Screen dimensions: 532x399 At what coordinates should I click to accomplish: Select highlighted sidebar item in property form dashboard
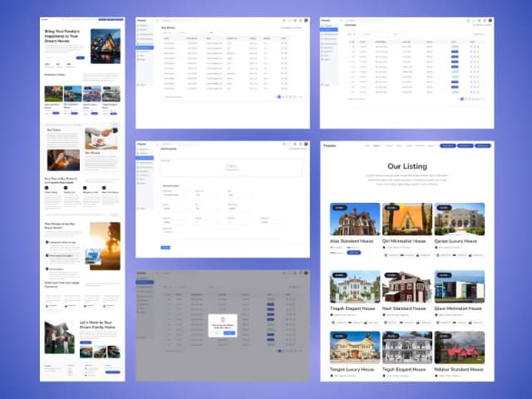(145, 158)
